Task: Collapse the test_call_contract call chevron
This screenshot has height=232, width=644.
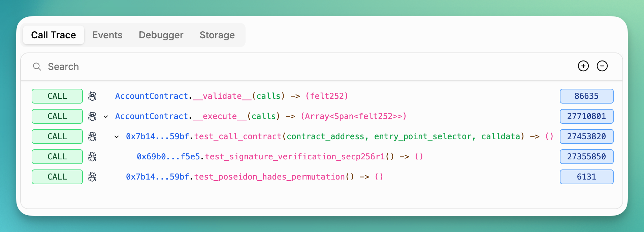Action: [x=117, y=137]
